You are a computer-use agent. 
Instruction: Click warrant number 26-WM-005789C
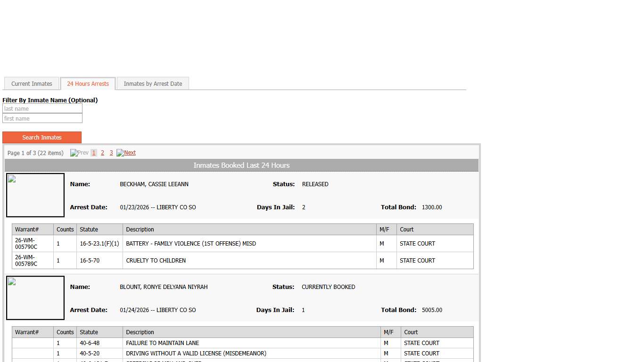[x=26, y=261]
